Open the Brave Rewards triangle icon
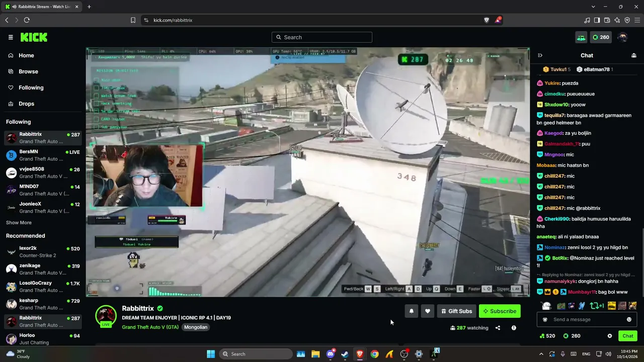 click(498, 20)
